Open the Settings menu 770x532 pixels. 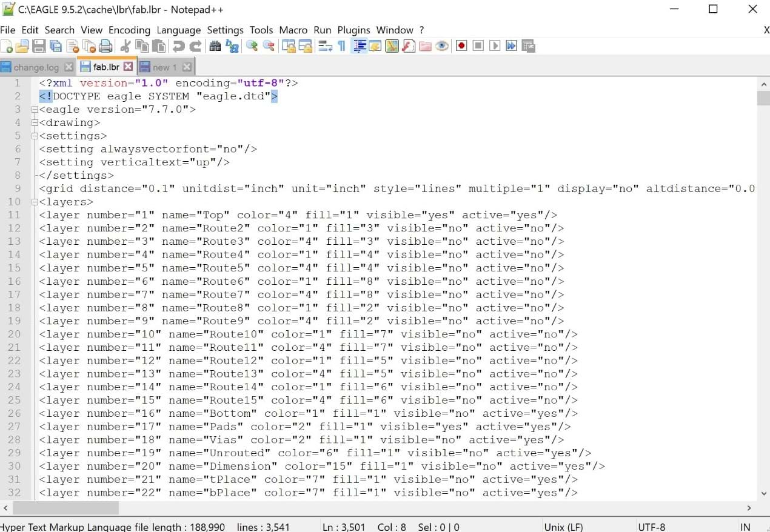[225, 30]
